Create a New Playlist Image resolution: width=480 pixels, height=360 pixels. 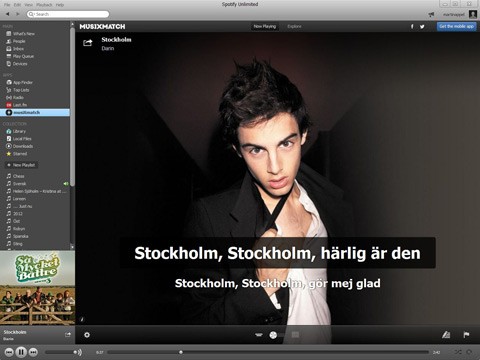(21, 165)
